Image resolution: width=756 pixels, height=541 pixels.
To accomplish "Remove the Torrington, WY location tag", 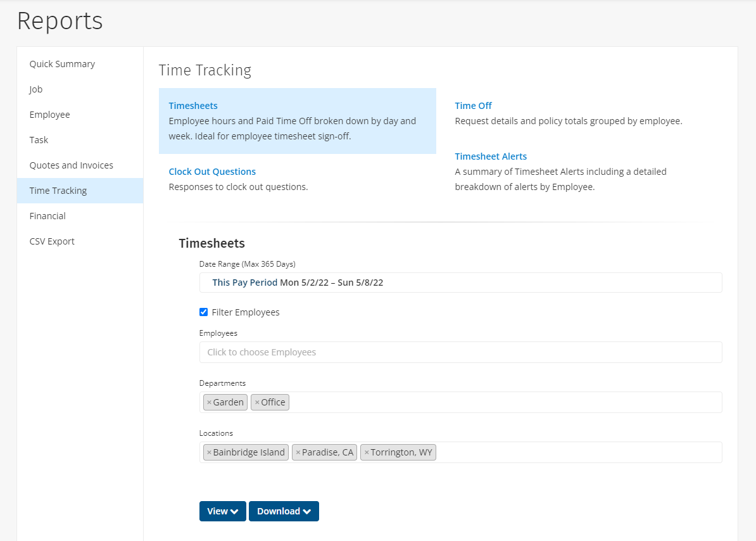I will point(367,452).
